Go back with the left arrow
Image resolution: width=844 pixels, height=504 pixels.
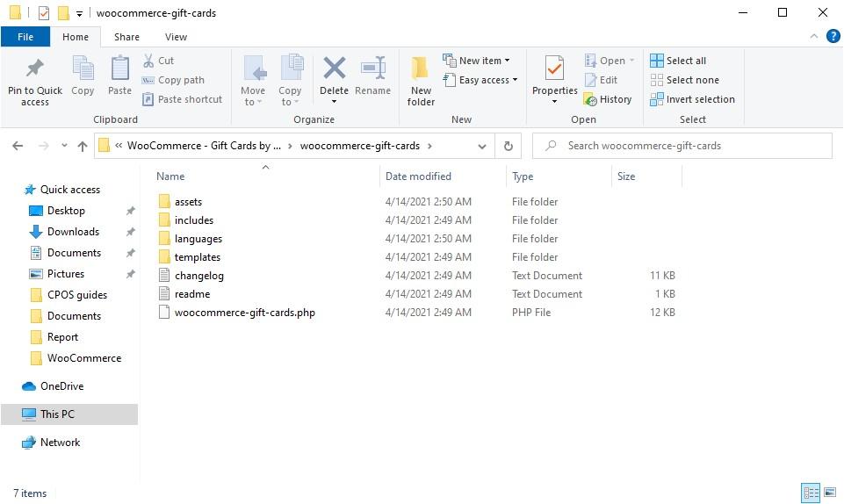[x=18, y=146]
